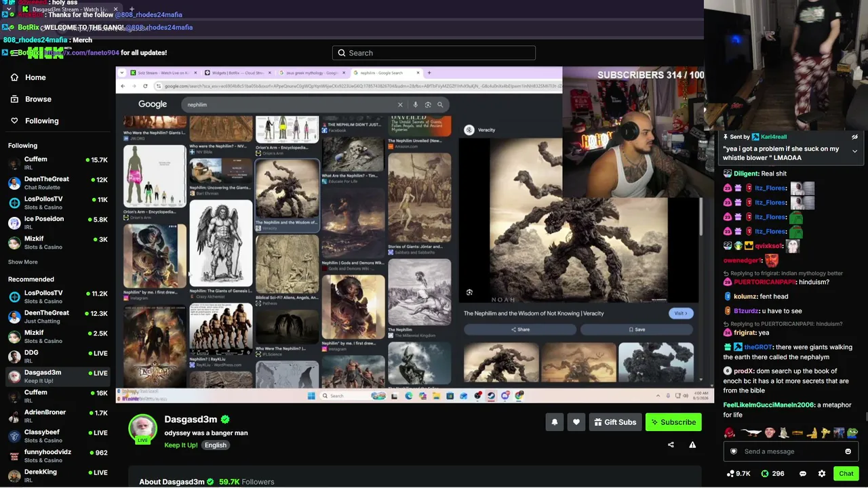Open DenTheGreat in Following list
Screen dimensions: 868x488
[58, 183]
